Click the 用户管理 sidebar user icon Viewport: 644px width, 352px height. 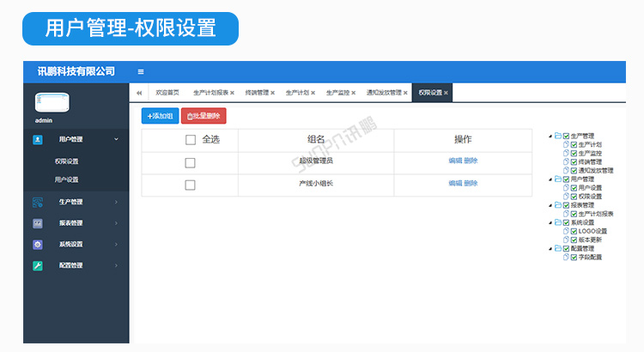pyautogui.click(x=38, y=140)
